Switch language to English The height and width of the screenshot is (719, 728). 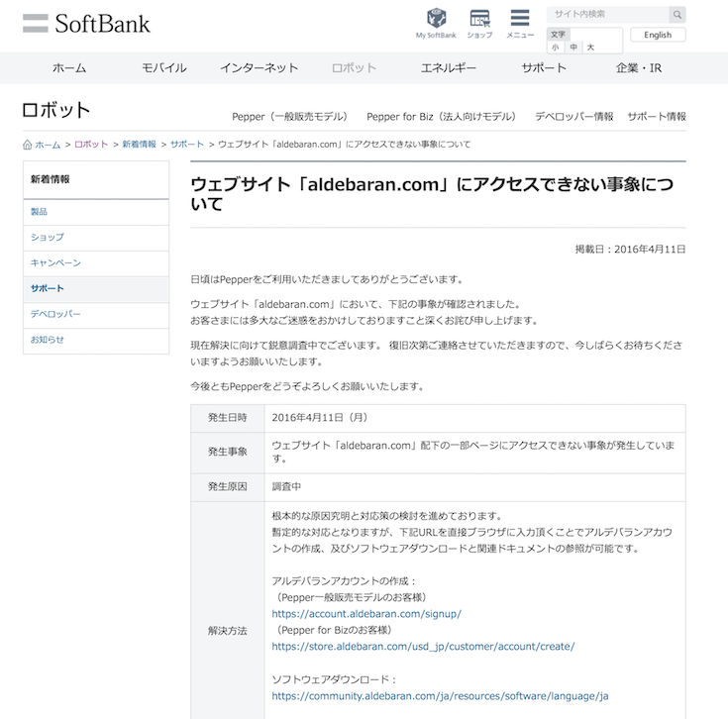coord(658,35)
